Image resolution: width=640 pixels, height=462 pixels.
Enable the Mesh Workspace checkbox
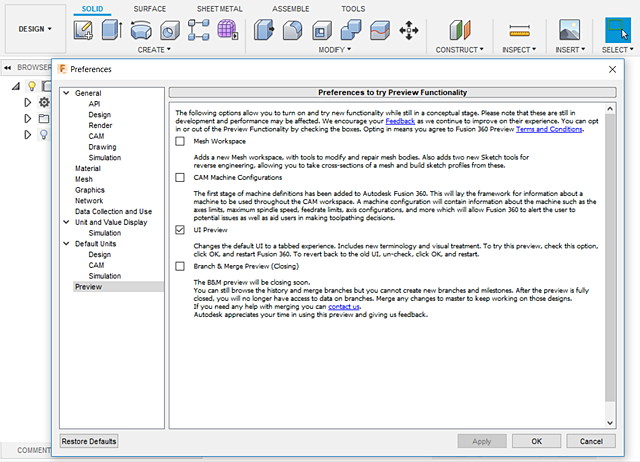(x=179, y=142)
